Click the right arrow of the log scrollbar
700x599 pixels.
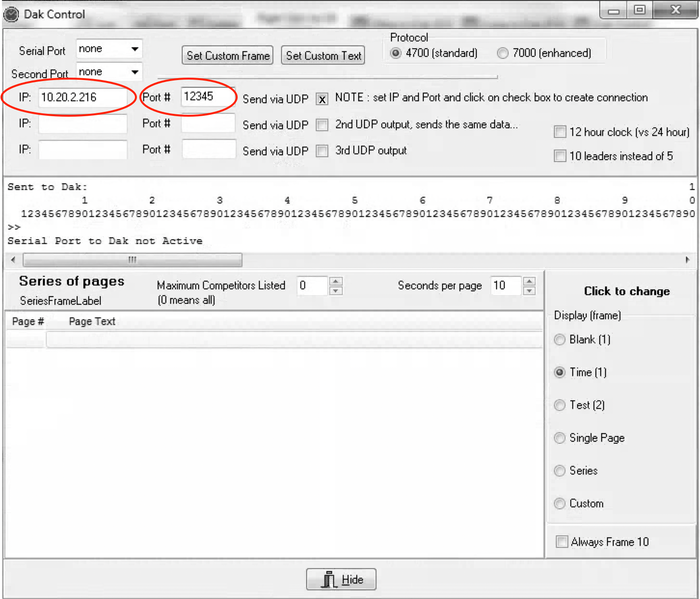coord(687,260)
